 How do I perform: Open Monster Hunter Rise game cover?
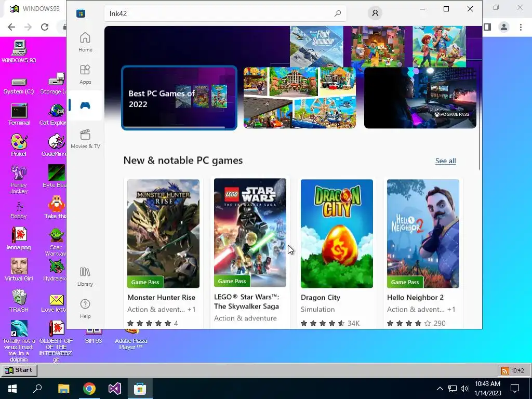[163, 233]
